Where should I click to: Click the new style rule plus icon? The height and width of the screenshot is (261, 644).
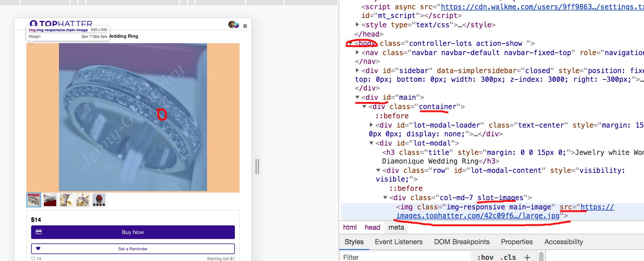point(527,257)
